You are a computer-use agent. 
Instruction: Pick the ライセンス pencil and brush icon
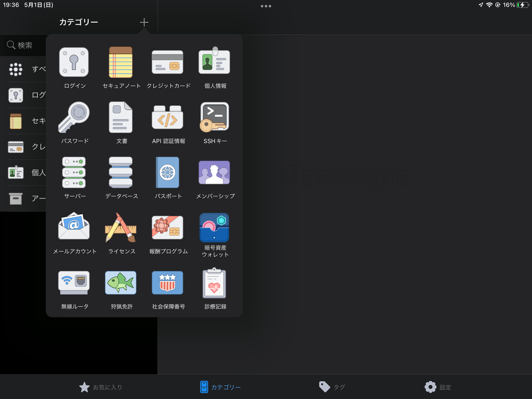121,227
